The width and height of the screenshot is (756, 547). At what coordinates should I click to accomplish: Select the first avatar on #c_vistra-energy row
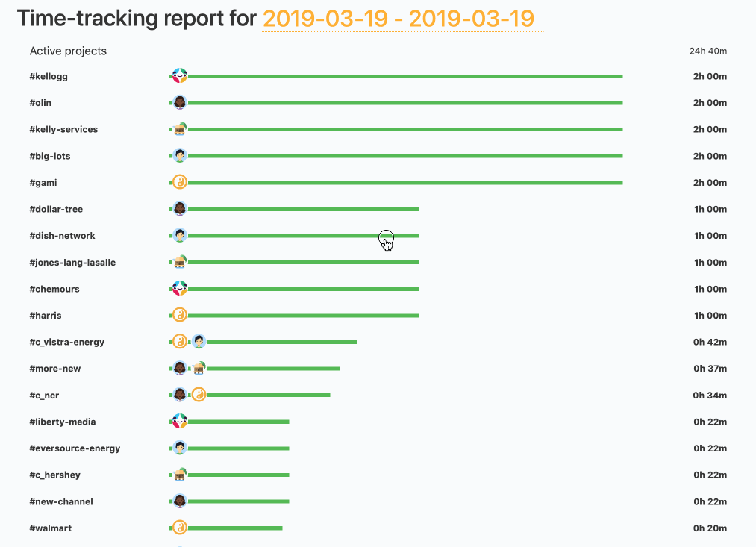tap(179, 341)
